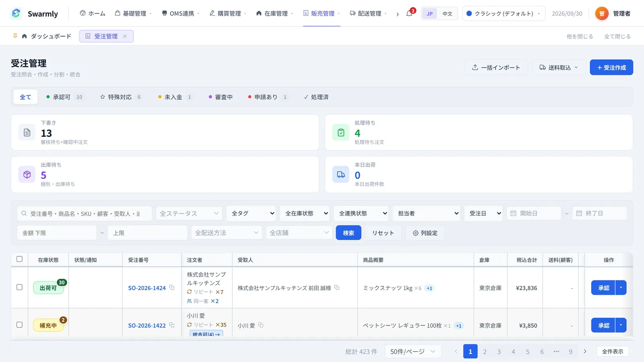
Task: Go to page 3 in pagination
Action: click(x=499, y=352)
